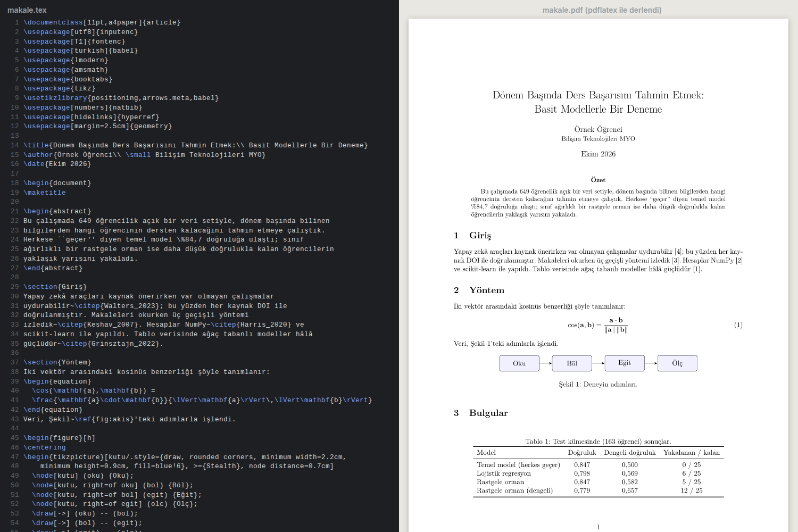Follow citation [4] in the PDF preview
The image size is (798, 532).
pos(678,252)
